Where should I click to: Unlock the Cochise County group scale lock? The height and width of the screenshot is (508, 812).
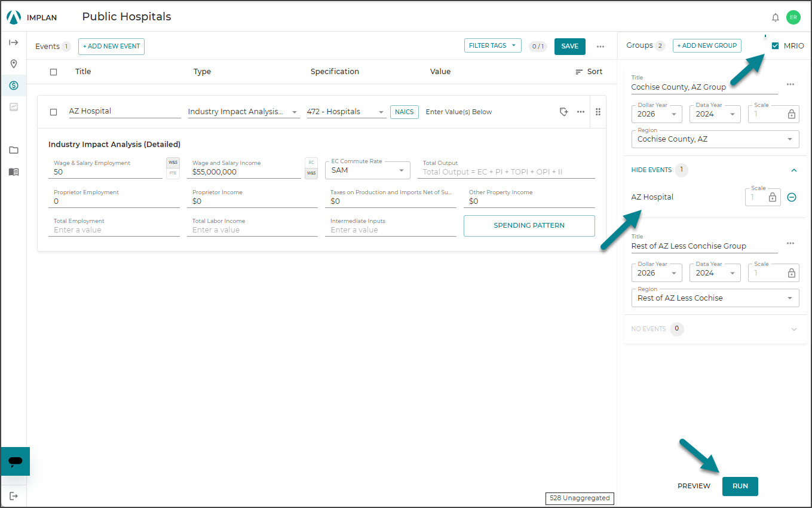click(792, 114)
